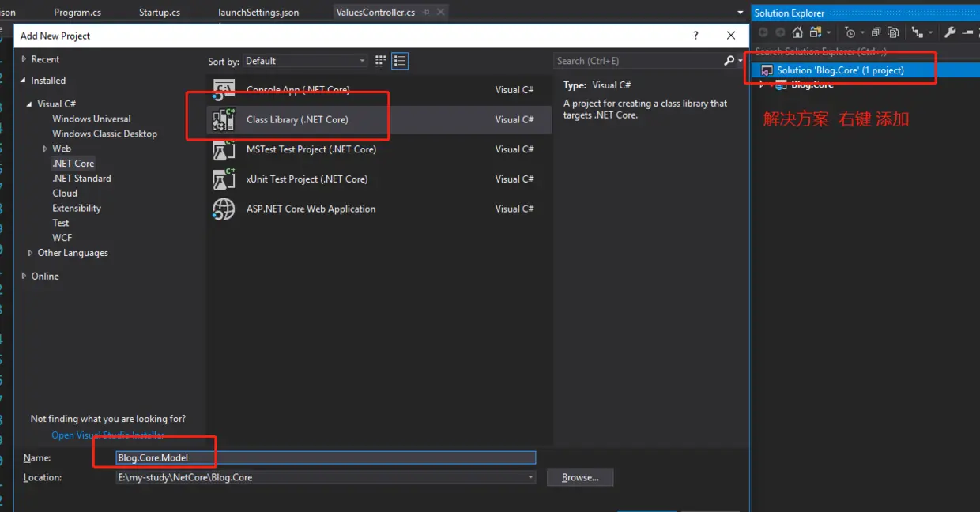Click the Console App (.NET Core) template icon
980x512 pixels.
point(224,89)
